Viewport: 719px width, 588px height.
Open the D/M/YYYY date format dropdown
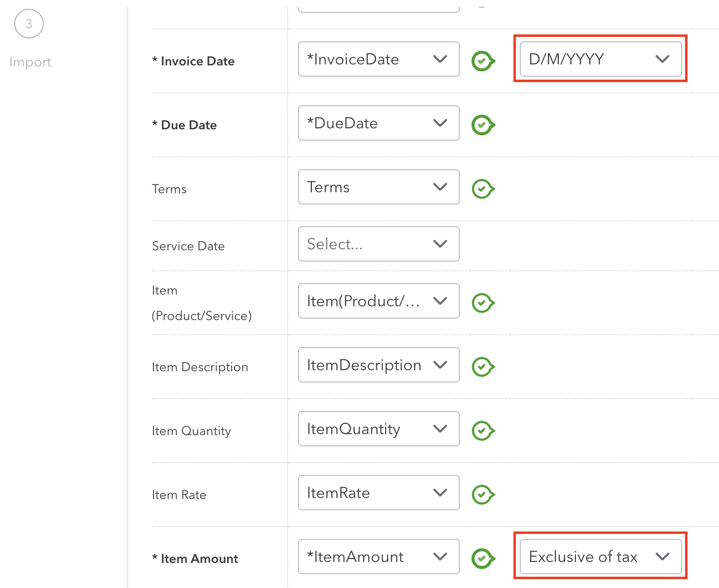(600, 59)
